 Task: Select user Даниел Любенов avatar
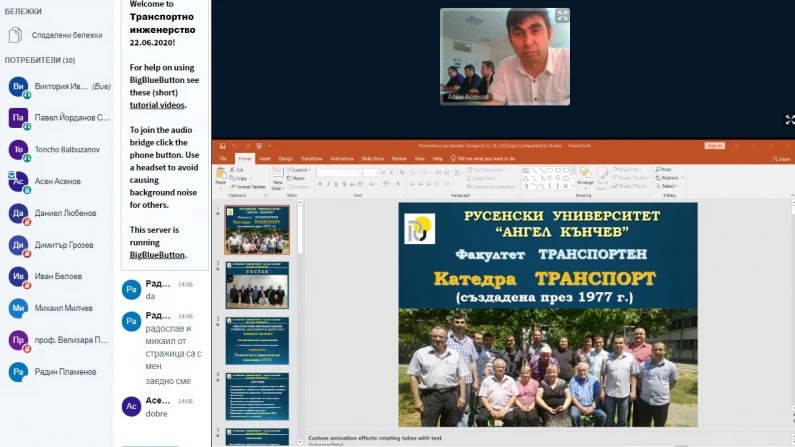(18, 213)
